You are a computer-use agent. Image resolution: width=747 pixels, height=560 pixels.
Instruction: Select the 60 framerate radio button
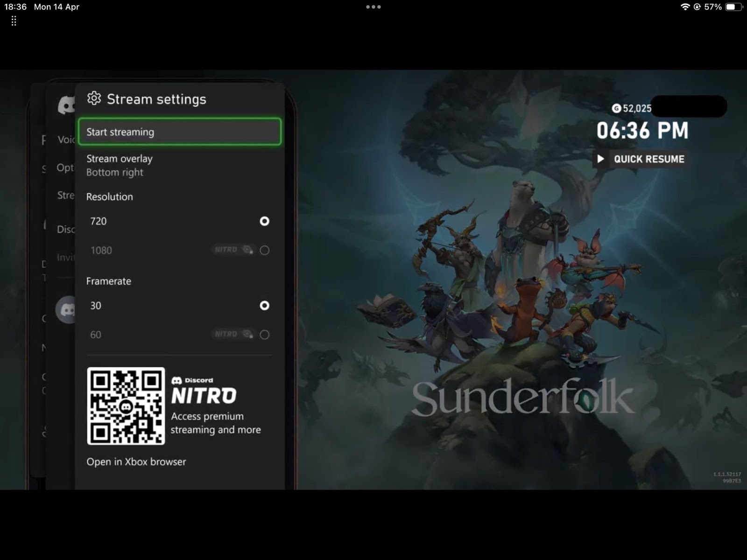pos(264,335)
